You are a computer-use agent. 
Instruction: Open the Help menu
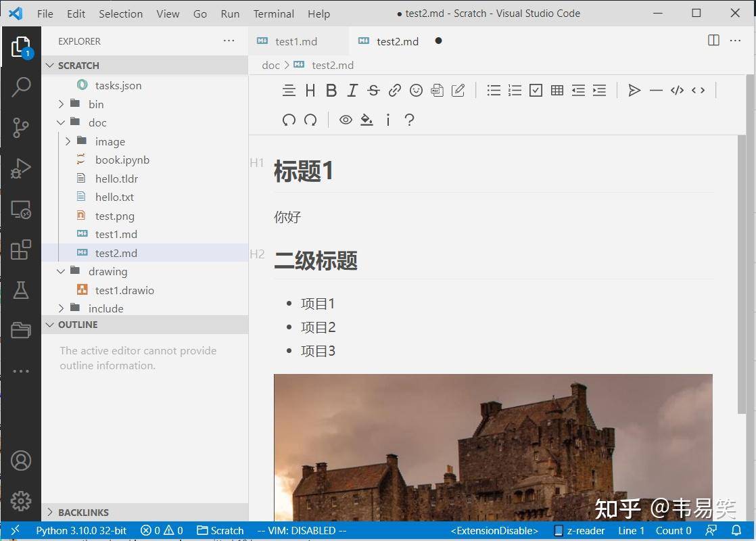[318, 14]
